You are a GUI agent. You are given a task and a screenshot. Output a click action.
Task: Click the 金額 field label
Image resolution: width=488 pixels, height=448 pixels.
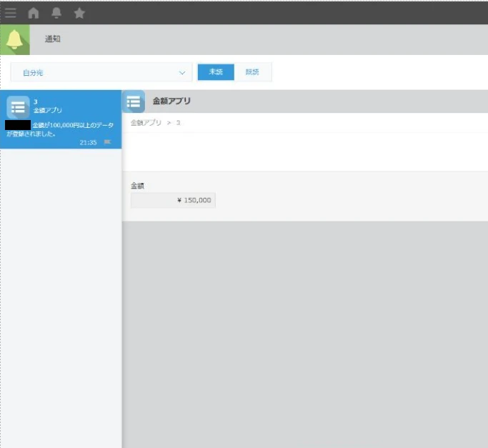click(137, 186)
